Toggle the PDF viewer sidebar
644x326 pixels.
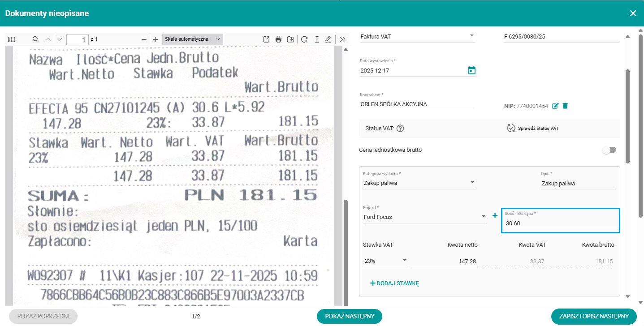tap(12, 39)
